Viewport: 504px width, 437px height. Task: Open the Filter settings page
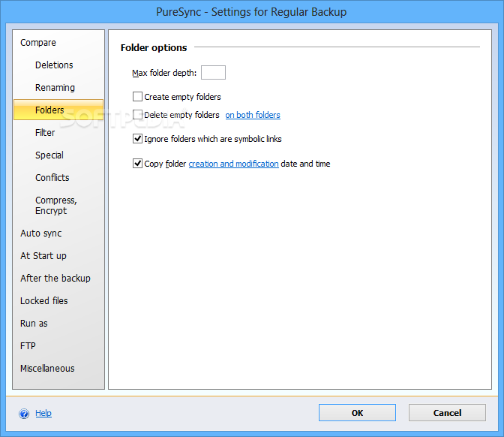45,133
